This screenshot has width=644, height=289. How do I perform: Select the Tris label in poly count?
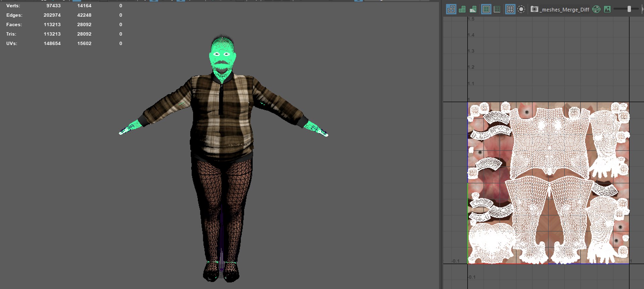point(11,34)
